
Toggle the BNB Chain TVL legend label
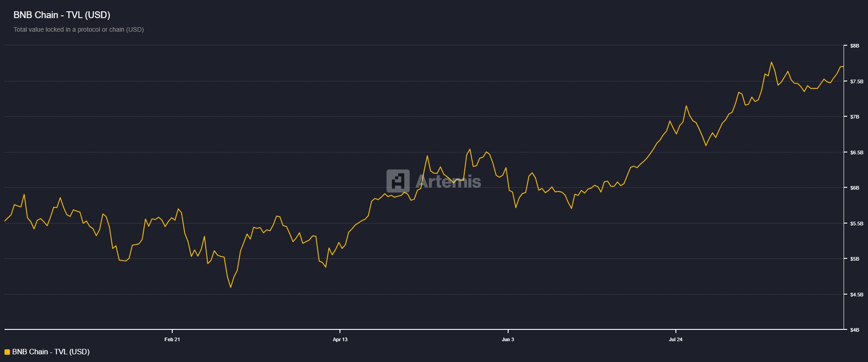[x=51, y=352]
